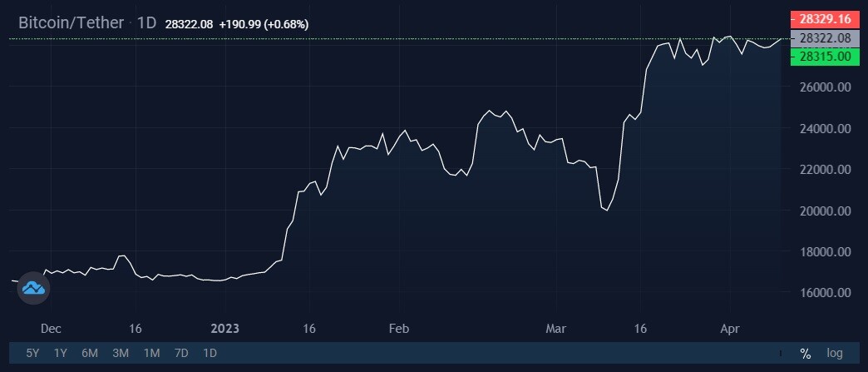
Task: Click the 16000.00 price axis label
Action: [825, 293]
